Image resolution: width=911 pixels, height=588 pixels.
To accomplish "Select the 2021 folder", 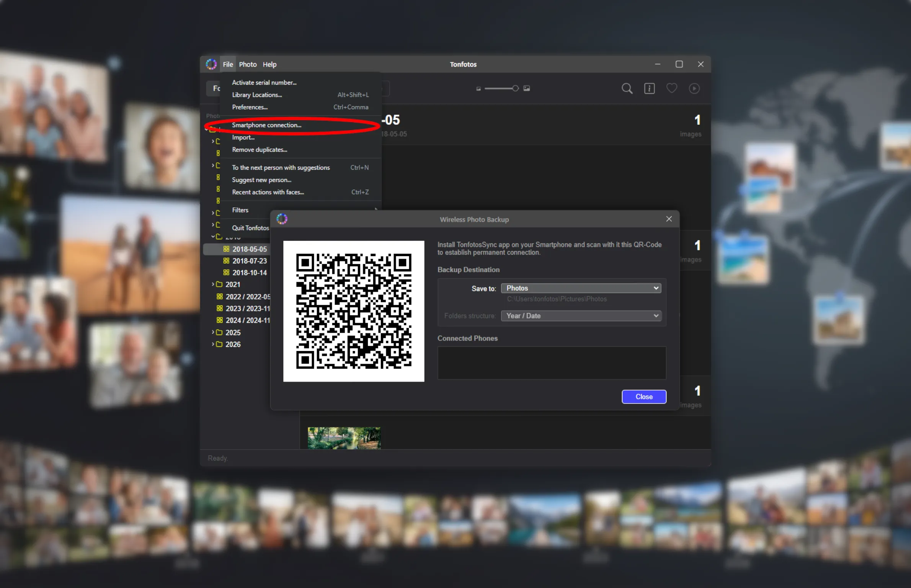I will pyautogui.click(x=233, y=284).
